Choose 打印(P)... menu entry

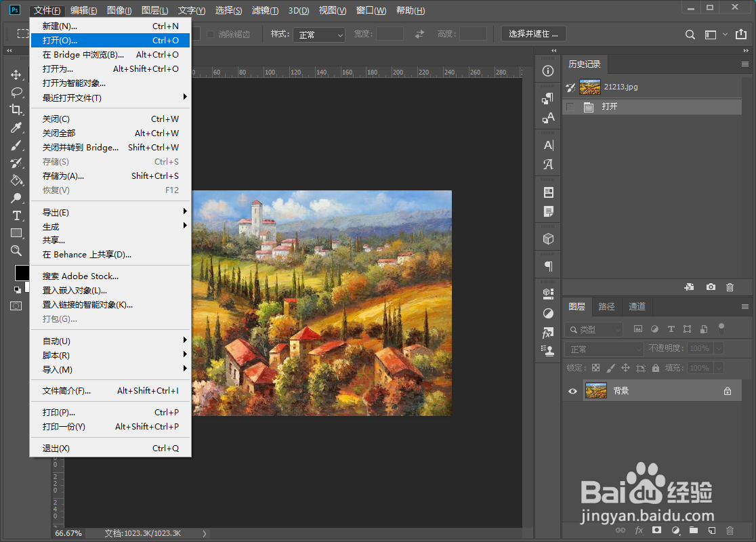tap(110, 413)
